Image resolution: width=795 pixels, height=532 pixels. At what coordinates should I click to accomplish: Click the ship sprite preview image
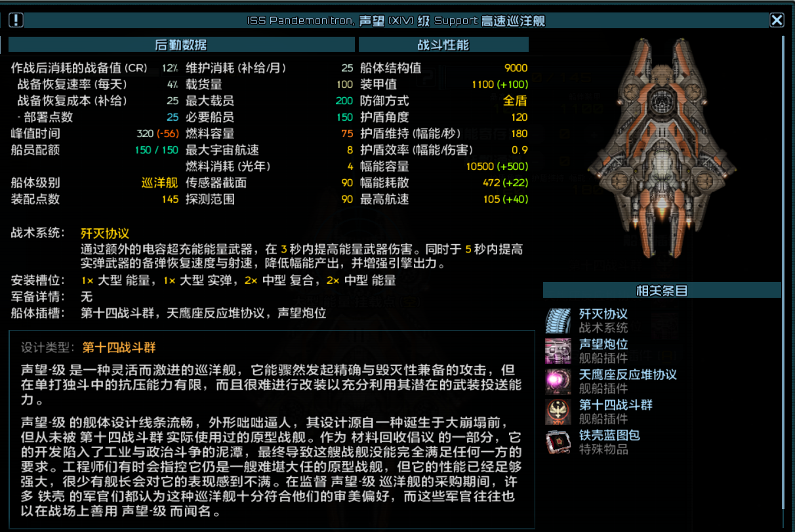coord(662,148)
